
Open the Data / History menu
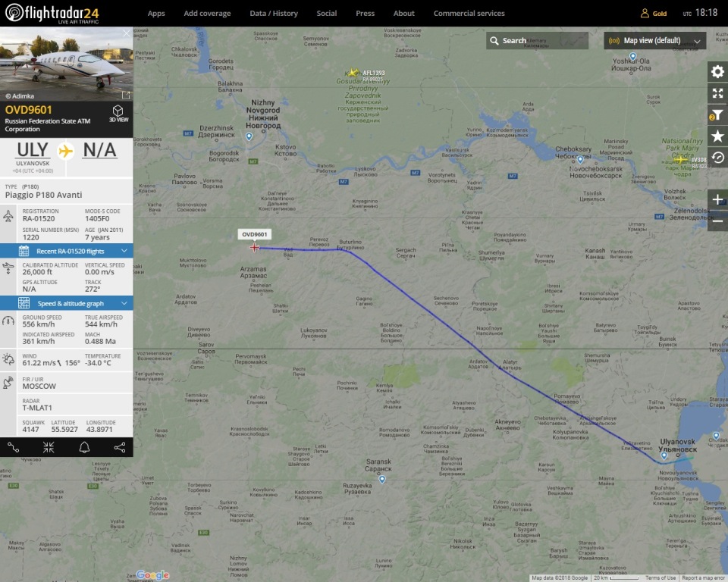(274, 14)
